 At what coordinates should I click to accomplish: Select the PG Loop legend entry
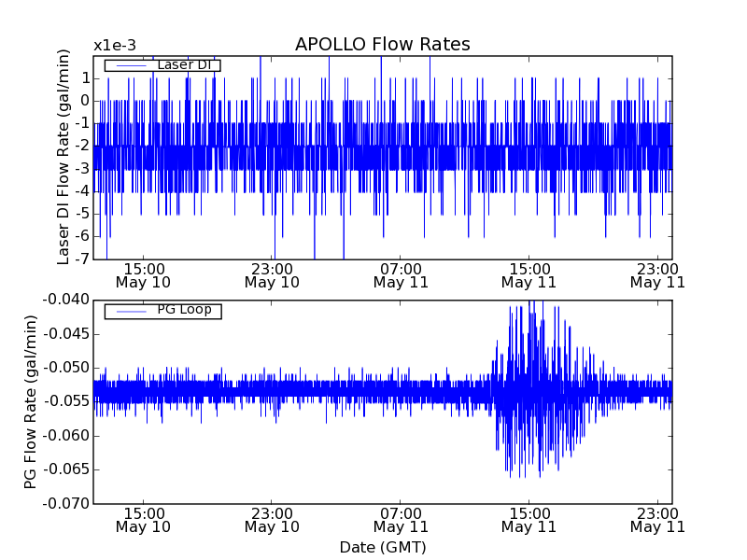pos(184,310)
